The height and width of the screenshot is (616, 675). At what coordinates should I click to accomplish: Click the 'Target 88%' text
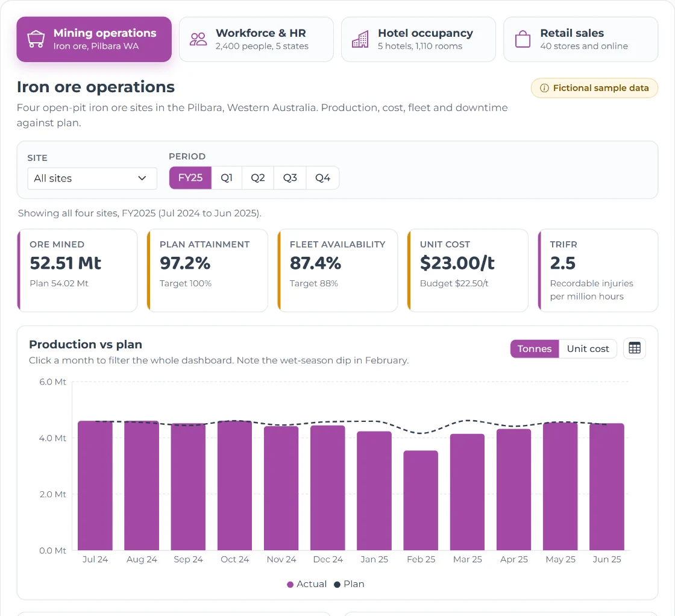click(314, 283)
